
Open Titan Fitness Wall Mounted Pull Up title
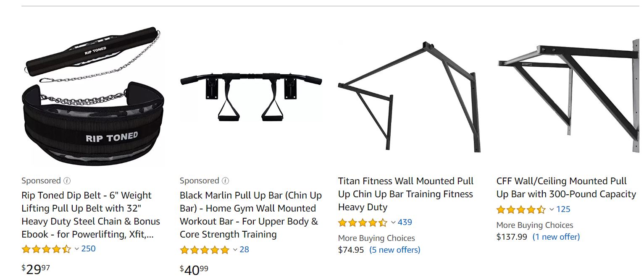pyautogui.click(x=406, y=194)
